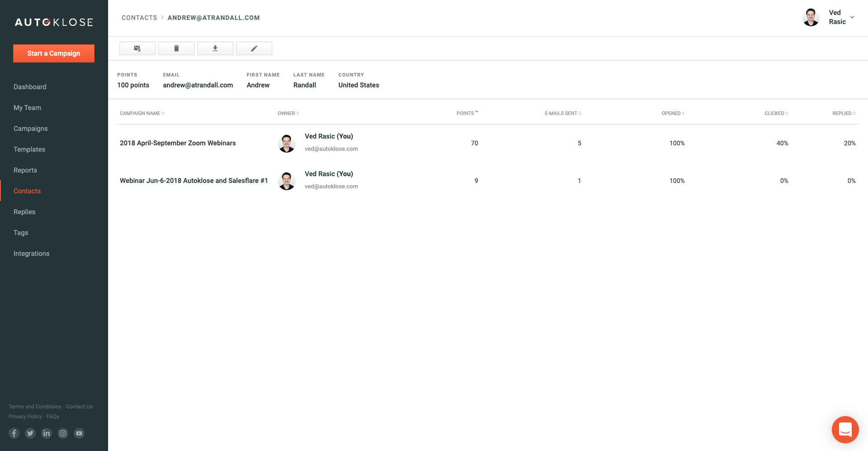
Task: Click replied value 20%
Action: (850, 143)
